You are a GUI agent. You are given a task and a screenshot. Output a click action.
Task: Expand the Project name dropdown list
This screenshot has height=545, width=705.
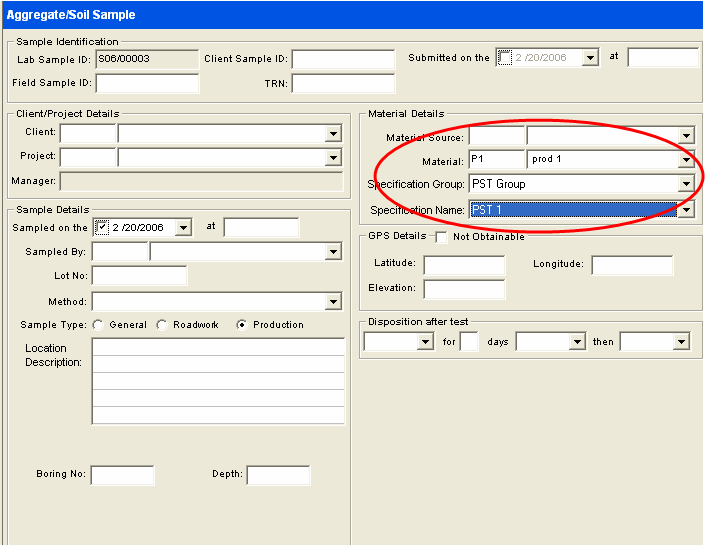pos(333,158)
